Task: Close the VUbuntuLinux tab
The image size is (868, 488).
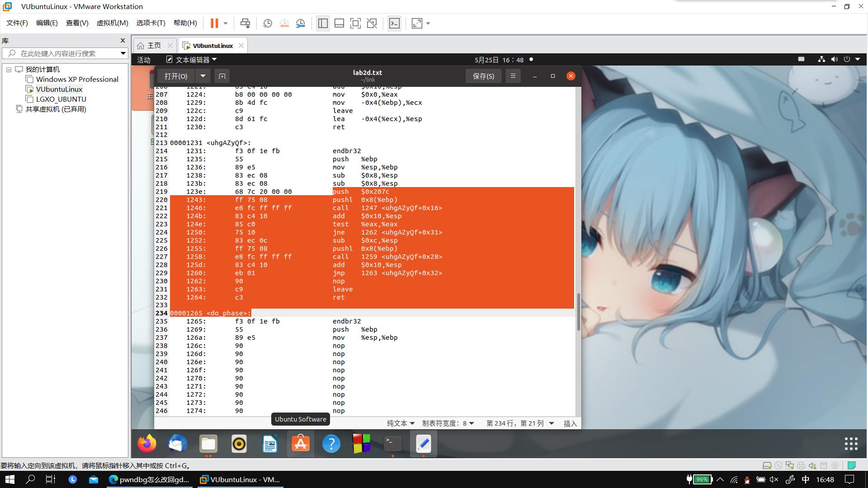Action: point(241,46)
